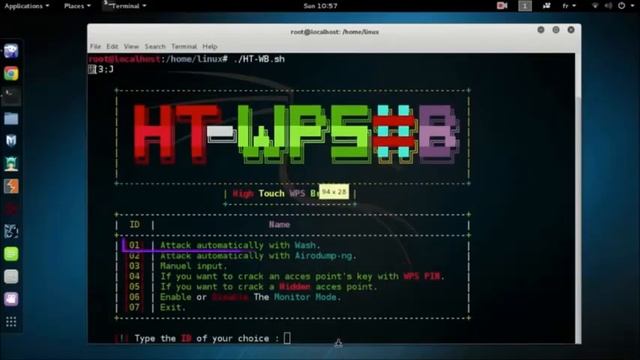This screenshot has height=360, width=640.
Task: Show all applications grid
Action: point(11,322)
